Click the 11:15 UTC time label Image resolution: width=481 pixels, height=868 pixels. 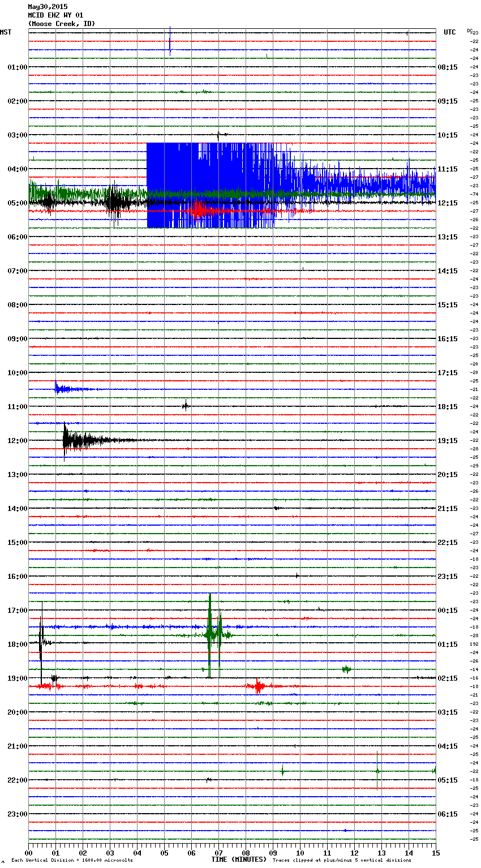click(x=448, y=169)
